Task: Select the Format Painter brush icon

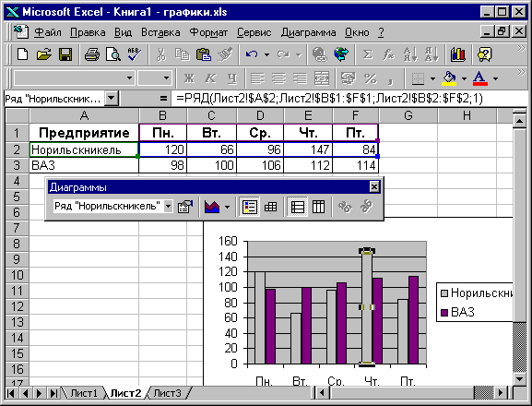Action: (225, 54)
